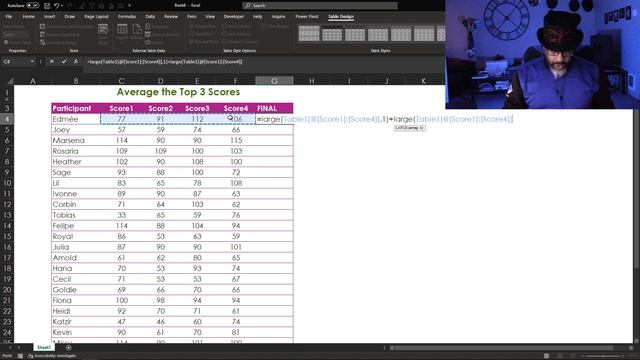The height and width of the screenshot is (360, 640).
Task: Click the cell containing Goldie
Action: pos(76,290)
